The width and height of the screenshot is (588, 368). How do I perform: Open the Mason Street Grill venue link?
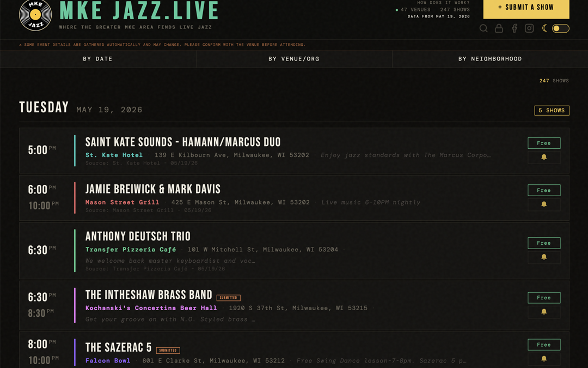(122, 202)
